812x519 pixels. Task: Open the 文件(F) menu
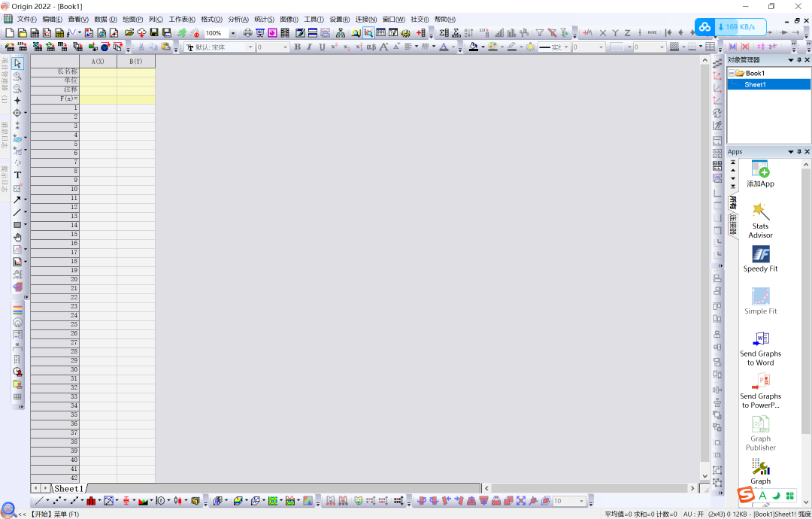point(26,19)
